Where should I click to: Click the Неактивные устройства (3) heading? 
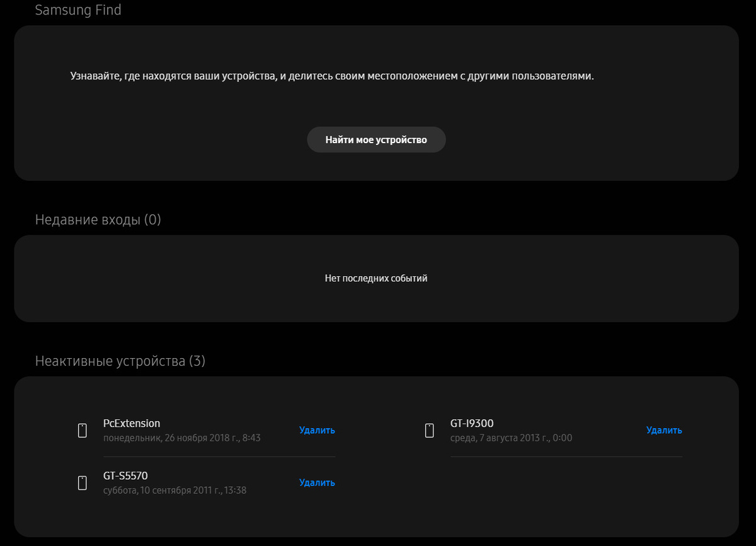(x=120, y=361)
